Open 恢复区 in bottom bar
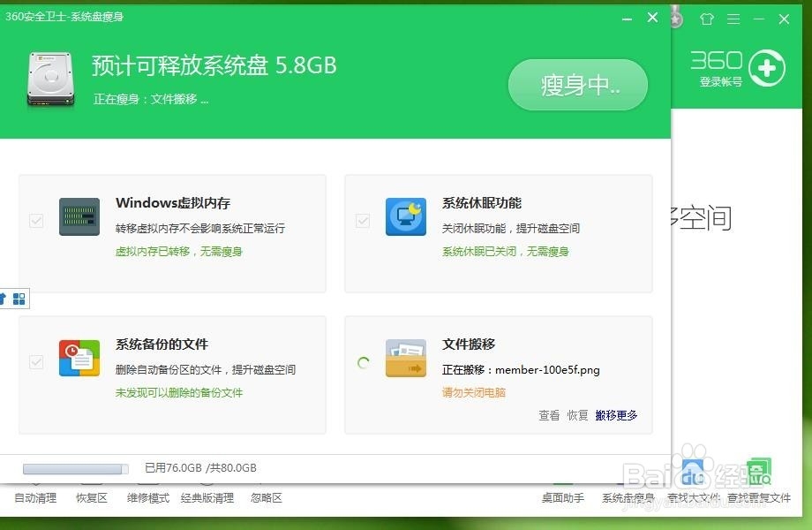The width and height of the screenshot is (812, 530). pyautogui.click(x=92, y=498)
